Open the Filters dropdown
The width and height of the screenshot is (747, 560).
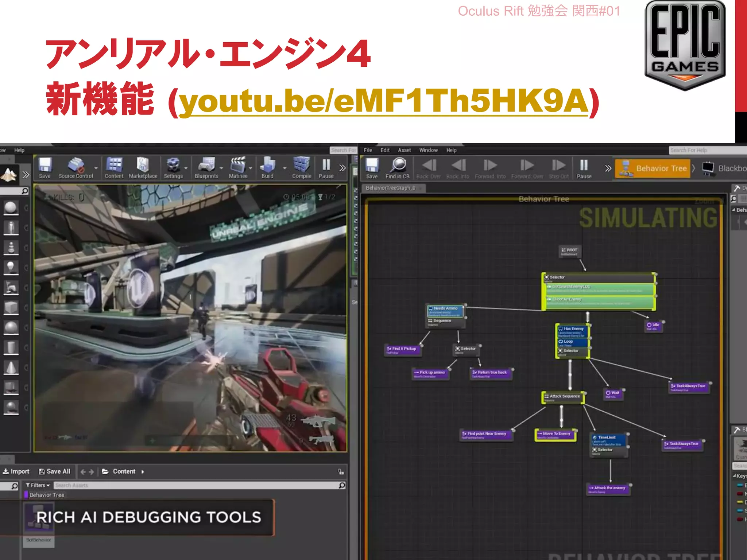click(x=38, y=485)
